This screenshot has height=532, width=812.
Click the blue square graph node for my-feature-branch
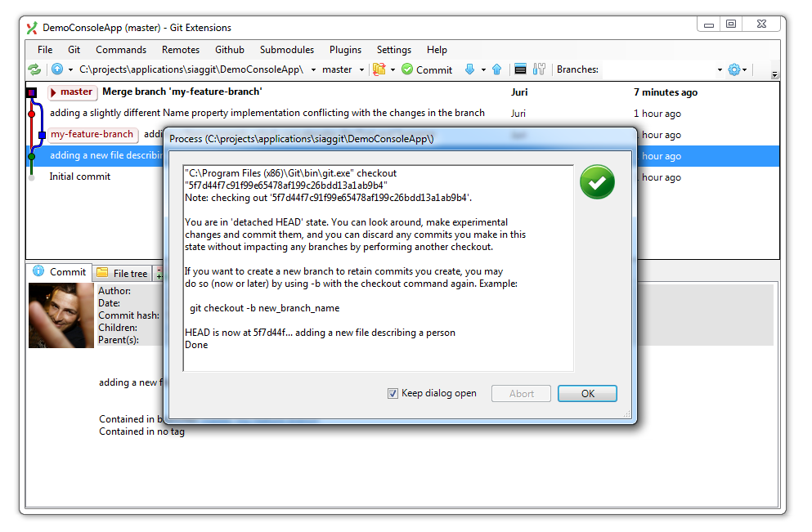[x=42, y=135]
